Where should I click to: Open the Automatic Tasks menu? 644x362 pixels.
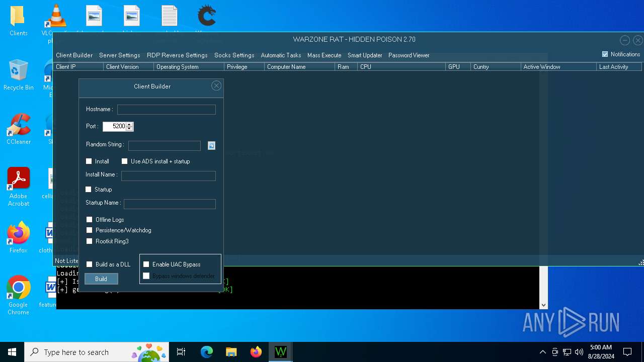(281, 55)
